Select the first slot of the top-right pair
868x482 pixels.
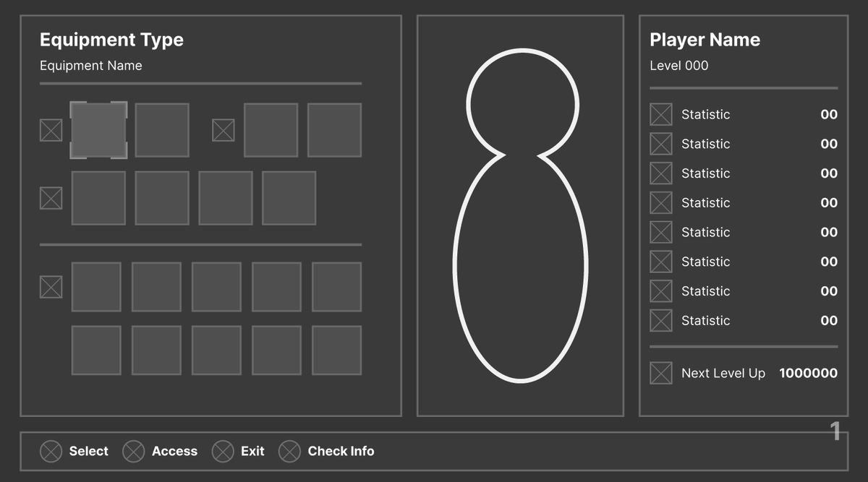tap(271, 130)
